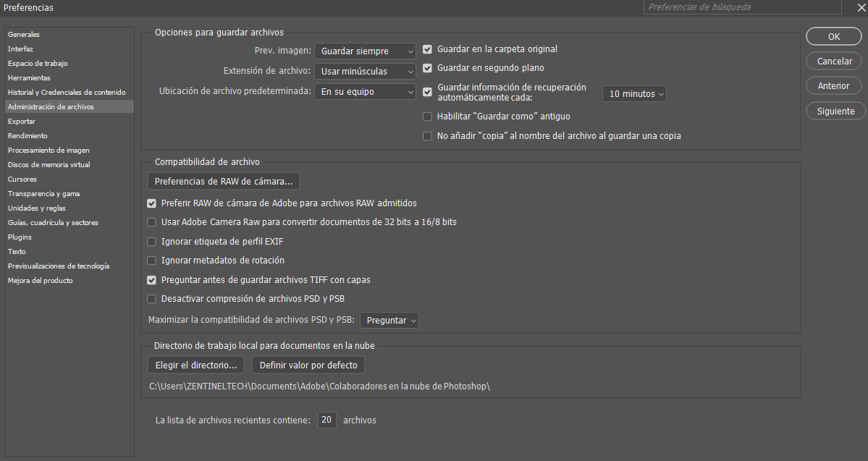Check Ignorar etiqueta de perfil EXIF
The width and height of the screenshot is (868, 461).
152,242
